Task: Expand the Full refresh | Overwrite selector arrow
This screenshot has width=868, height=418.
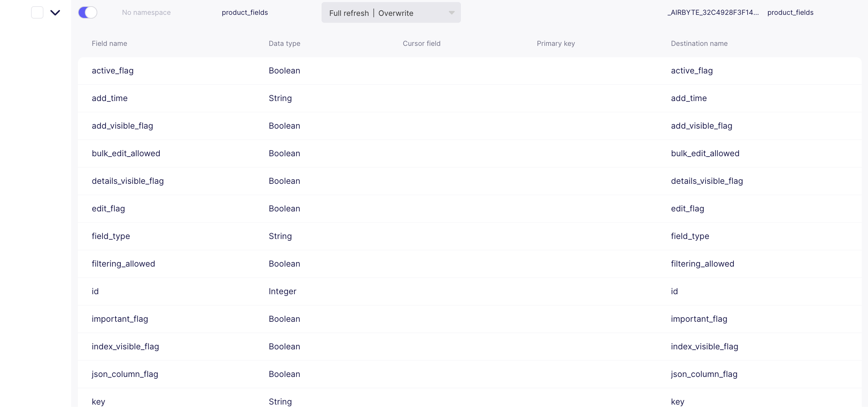Action: click(x=451, y=13)
